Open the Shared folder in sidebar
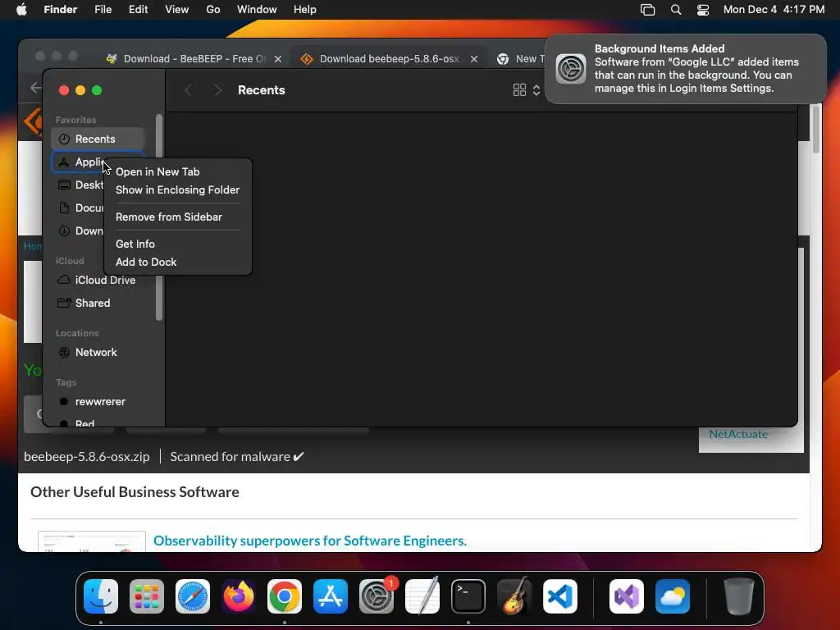840x630 pixels. click(x=98, y=304)
